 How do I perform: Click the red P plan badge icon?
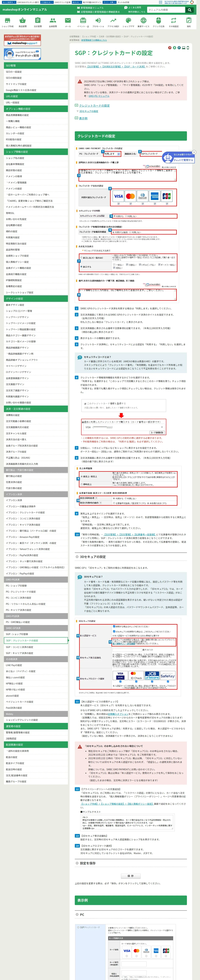tap(170, 48)
